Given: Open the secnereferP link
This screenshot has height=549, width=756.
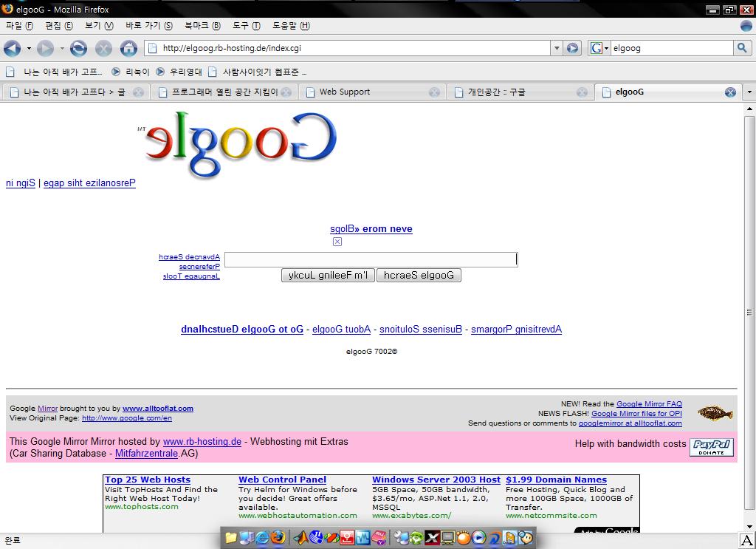Looking at the screenshot, I should (x=199, y=266).
